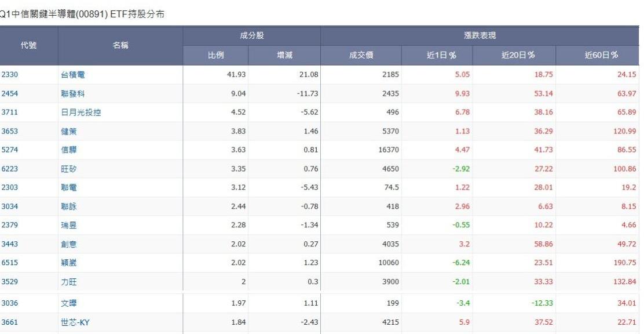
Task: Open the 創意 stock page
Action: click(68, 245)
